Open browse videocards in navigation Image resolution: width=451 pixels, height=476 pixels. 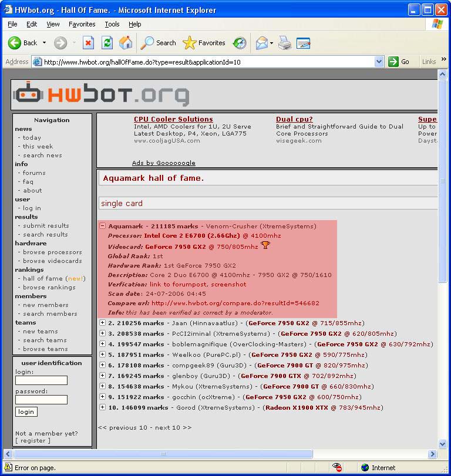pos(52,261)
